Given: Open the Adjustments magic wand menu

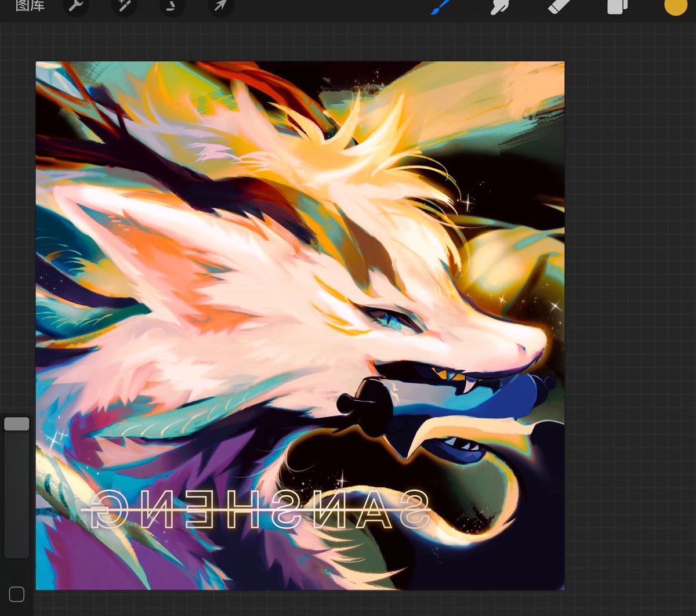Looking at the screenshot, I should click(x=124, y=6).
